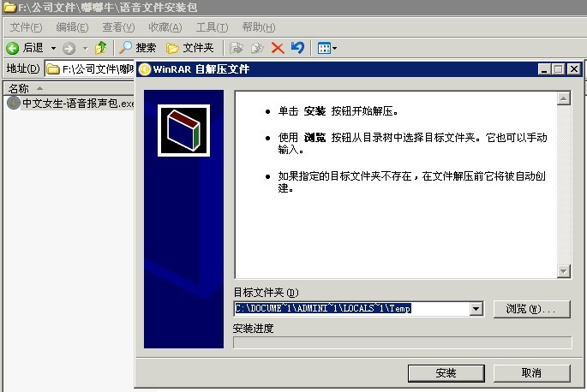Open the Views icon in toolbar
Screen dimensions: 587x392
coord(324,48)
